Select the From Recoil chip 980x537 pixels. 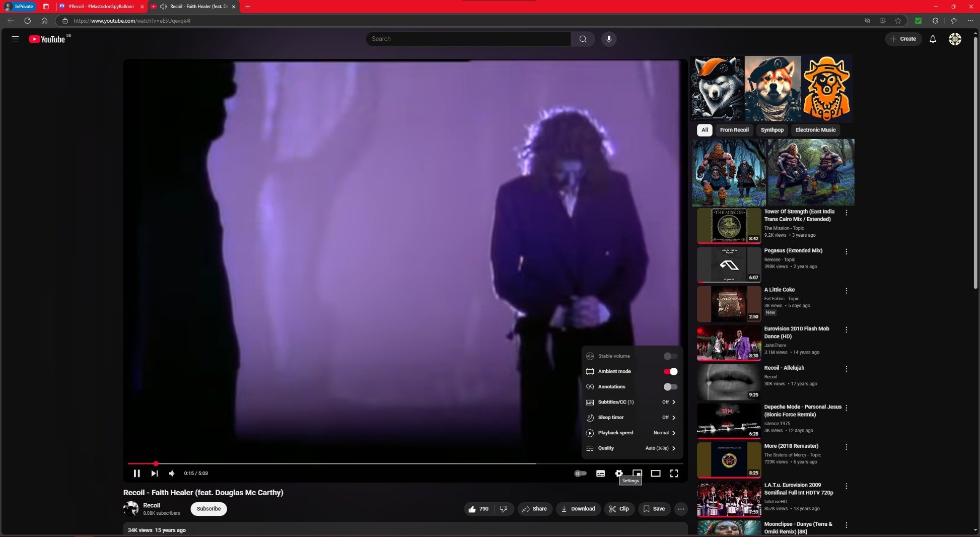click(x=734, y=130)
